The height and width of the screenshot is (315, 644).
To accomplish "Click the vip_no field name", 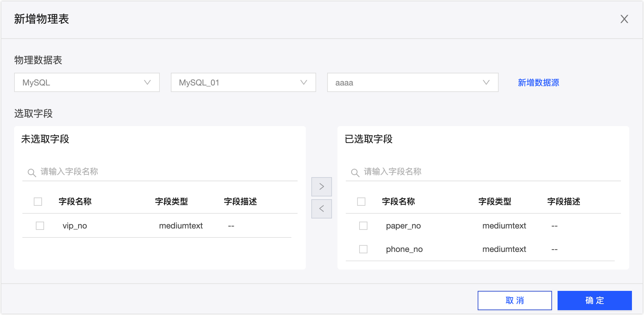I will coord(75,226).
